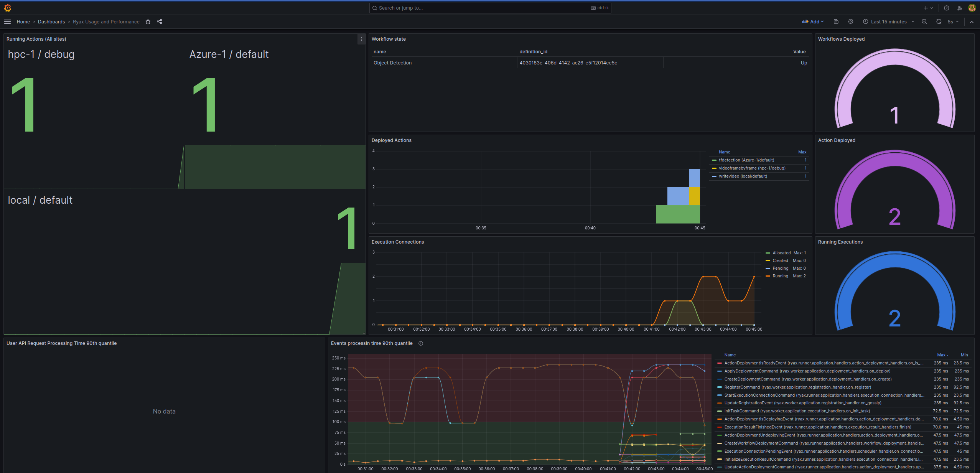Collapse the top dashboard controls bar
Screen dimensions: 980x473
pyautogui.click(x=972, y=22)
